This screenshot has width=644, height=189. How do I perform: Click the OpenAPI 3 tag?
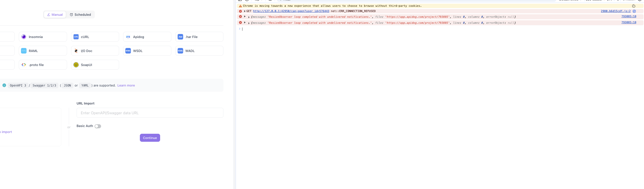(18, 85)
